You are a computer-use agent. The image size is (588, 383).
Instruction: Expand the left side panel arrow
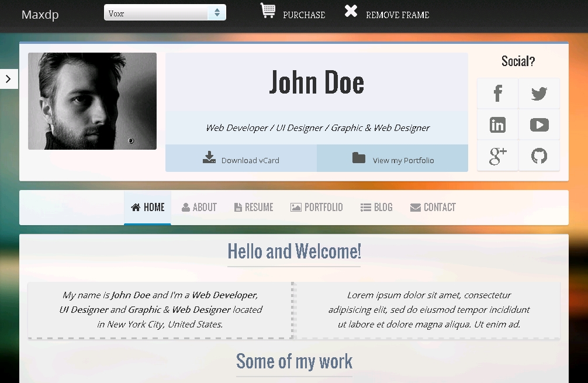click(8, 79)
